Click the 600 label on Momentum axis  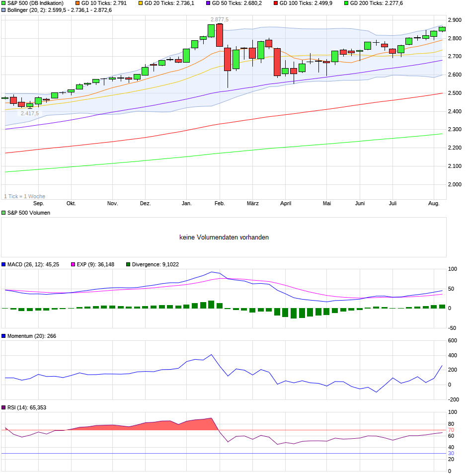coord(453,341)
